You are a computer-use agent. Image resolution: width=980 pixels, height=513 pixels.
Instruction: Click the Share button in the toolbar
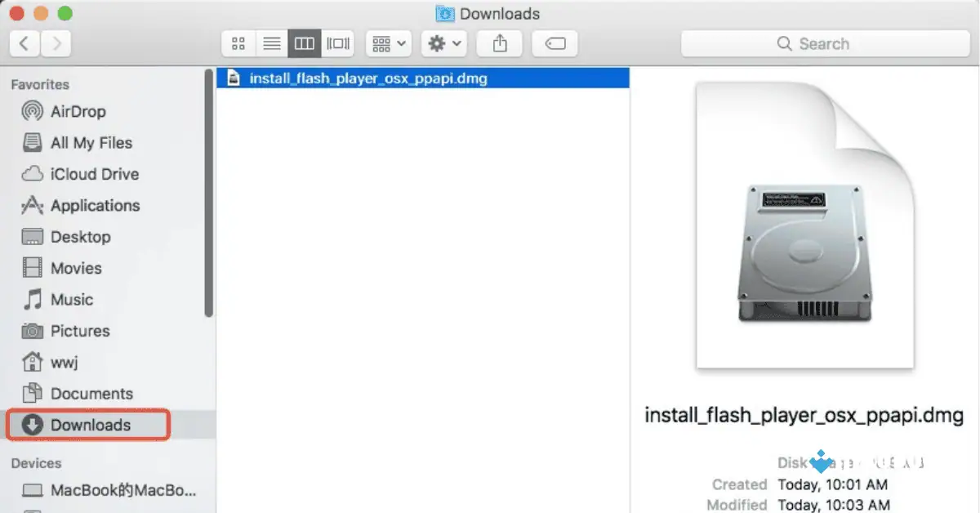click(499, 43)
